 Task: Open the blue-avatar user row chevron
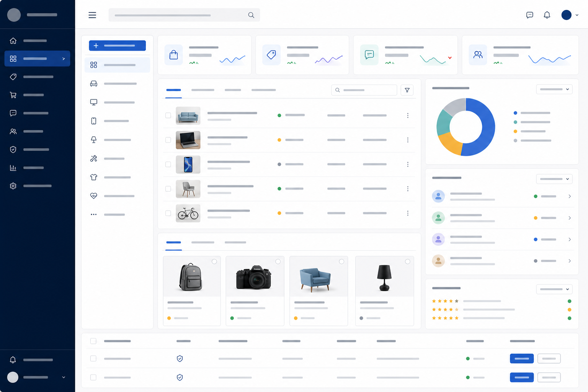pyautogui.click(x=570, y=196)
